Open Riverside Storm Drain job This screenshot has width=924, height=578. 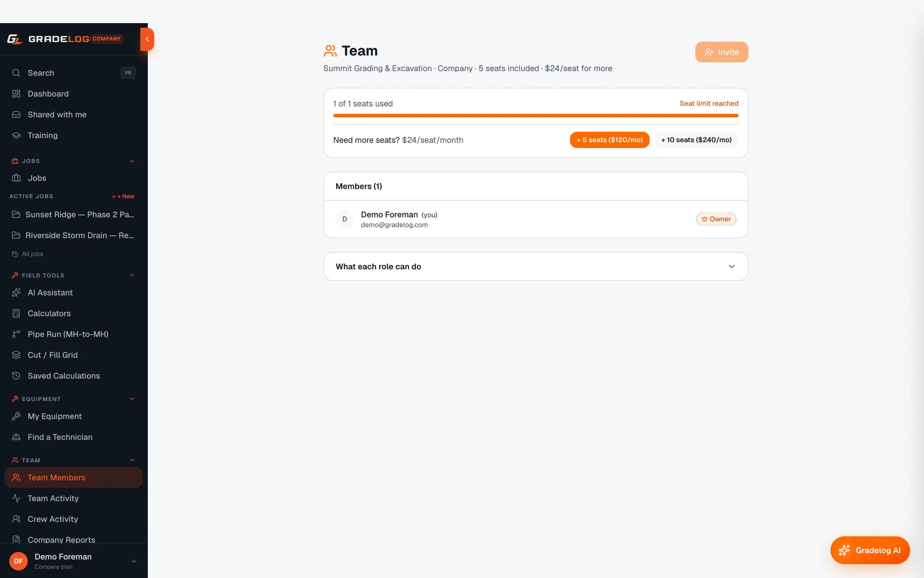tap(73, 235)
